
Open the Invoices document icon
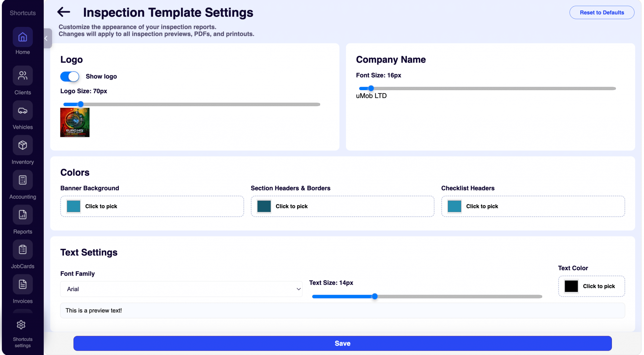click(x=23, y=284)
